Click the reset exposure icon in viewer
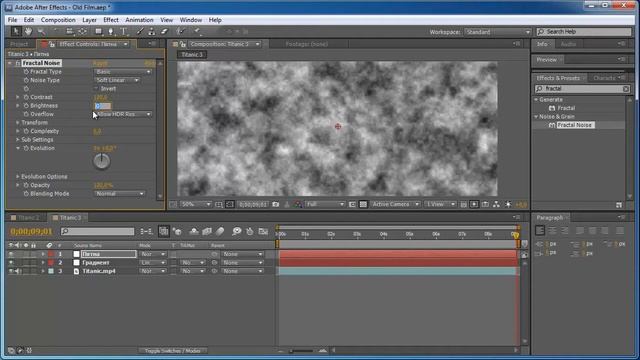Image resolution: width=640 pixels, height=360 pixels. pyautogui.click(x=509, y=204)
